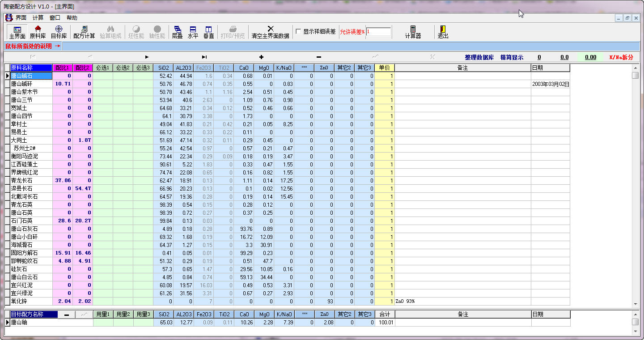Click the 目标配方名称 column header
Viewport: 644px width, 340px height.
click(34, 314)
